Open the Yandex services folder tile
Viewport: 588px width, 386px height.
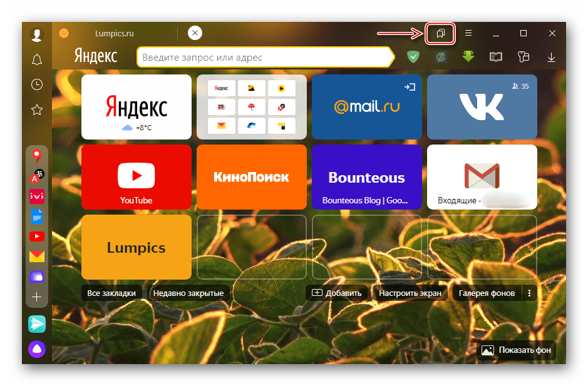click(252, 107)
